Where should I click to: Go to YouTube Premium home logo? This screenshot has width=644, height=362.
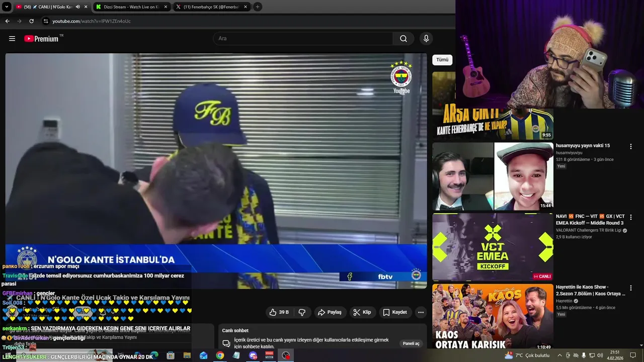42,39
